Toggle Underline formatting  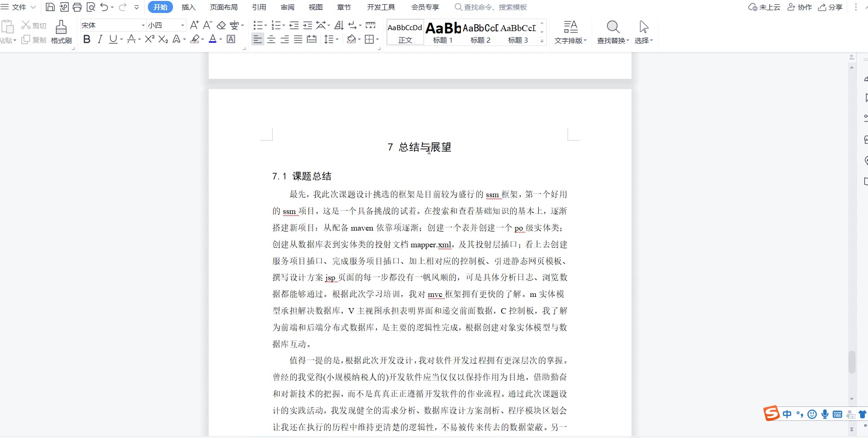(113, 39)
